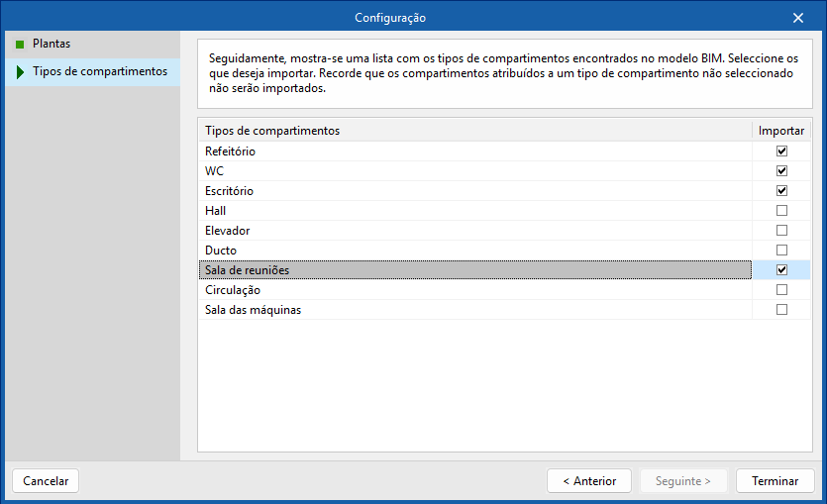The width and height of the screenshot is (827, 504).
Task: Enable import for Hall compartment type
Action: (781, 211)
